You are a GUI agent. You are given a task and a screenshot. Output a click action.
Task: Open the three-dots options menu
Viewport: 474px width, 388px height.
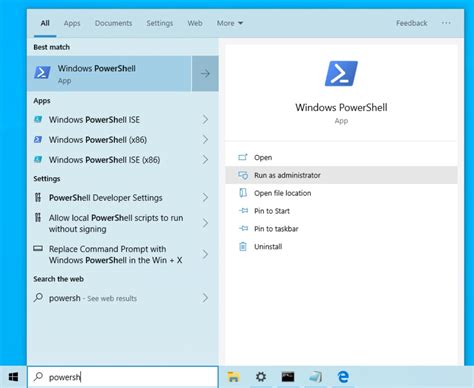(x=446, y=23)
